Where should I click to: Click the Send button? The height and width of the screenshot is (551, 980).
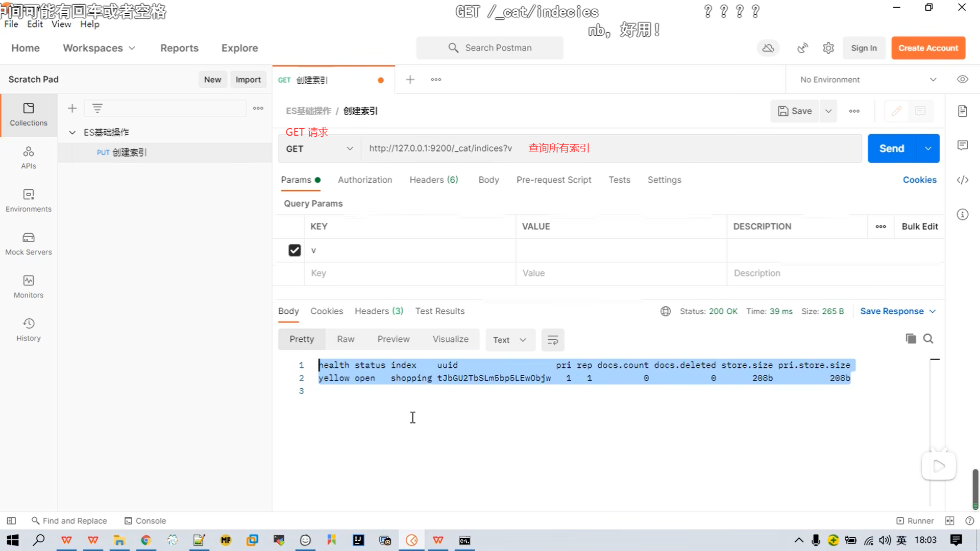point(891,148)
